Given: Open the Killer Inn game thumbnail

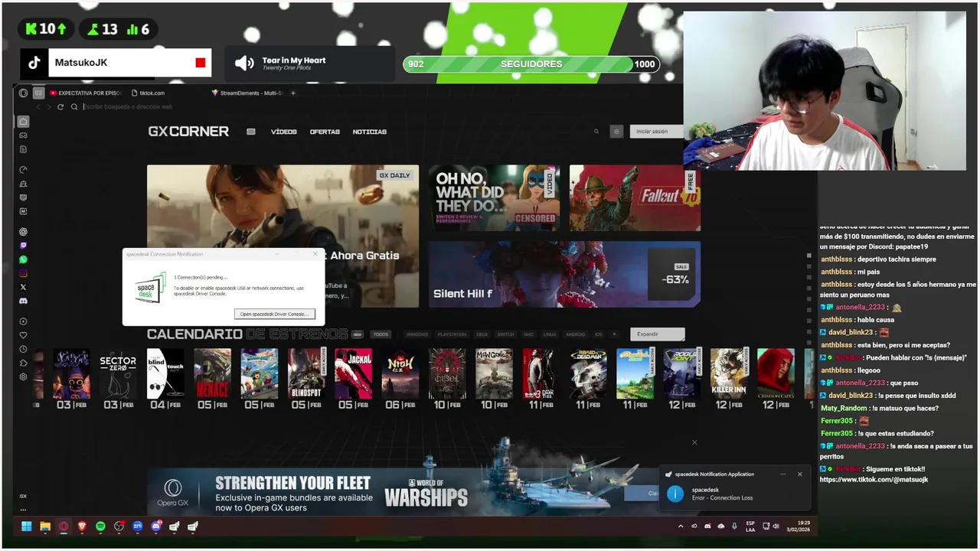Looking at the screenshot, I should point(729,374).
